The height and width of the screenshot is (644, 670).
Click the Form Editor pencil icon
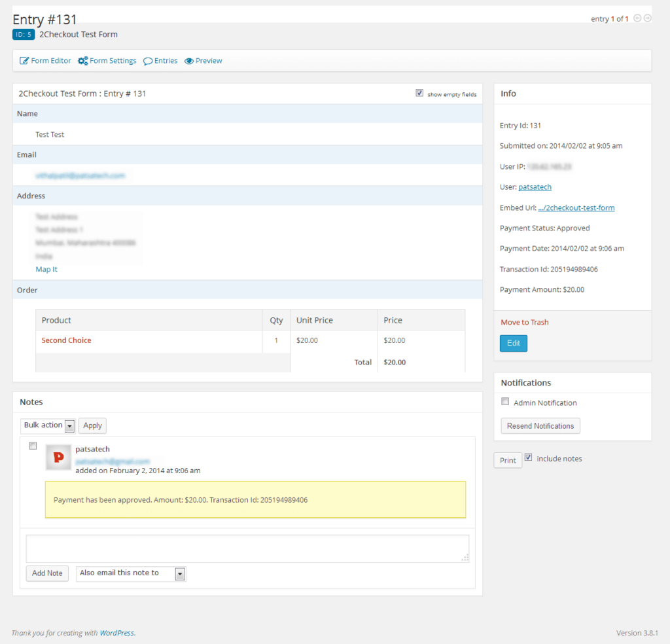24,61
